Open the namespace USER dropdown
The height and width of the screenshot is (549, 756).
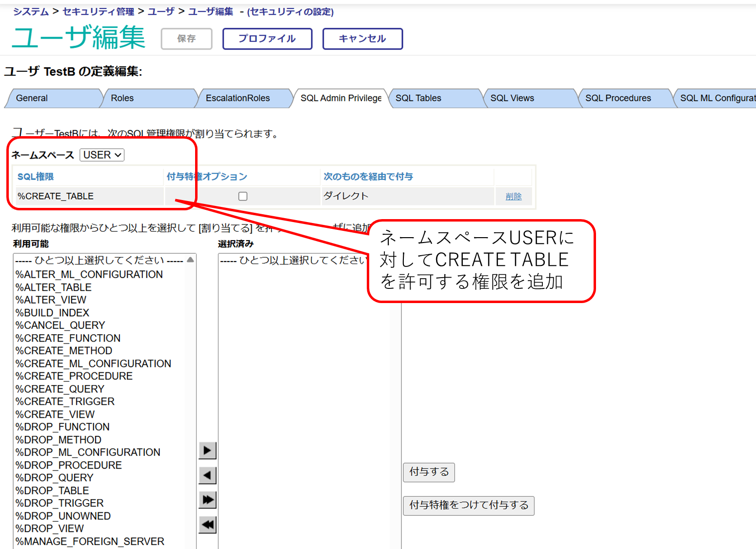(x=102, y=155)
